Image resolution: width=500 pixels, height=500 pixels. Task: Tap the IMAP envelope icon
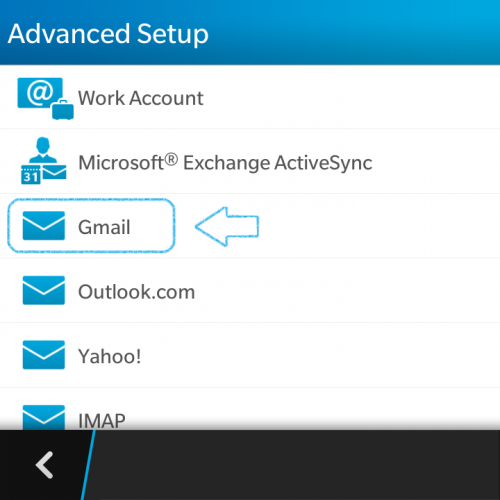click(x=44, y=417)
